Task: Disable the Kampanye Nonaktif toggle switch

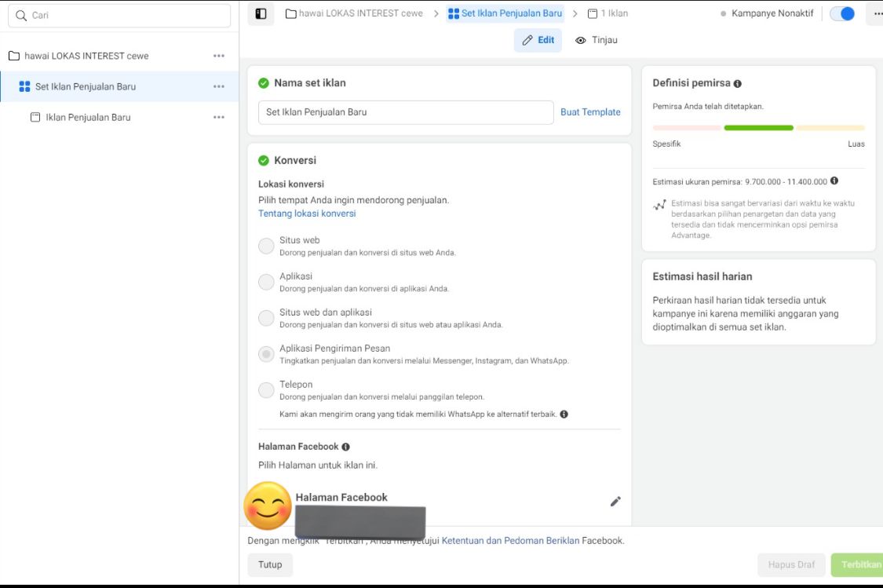Action: [x=841, y=13]
